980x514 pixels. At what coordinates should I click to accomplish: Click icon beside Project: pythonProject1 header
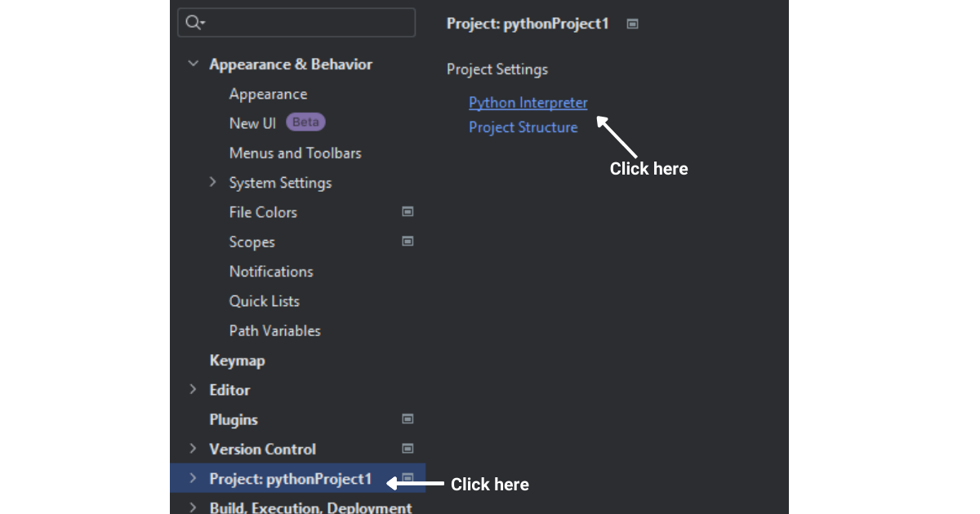[632, 24]
